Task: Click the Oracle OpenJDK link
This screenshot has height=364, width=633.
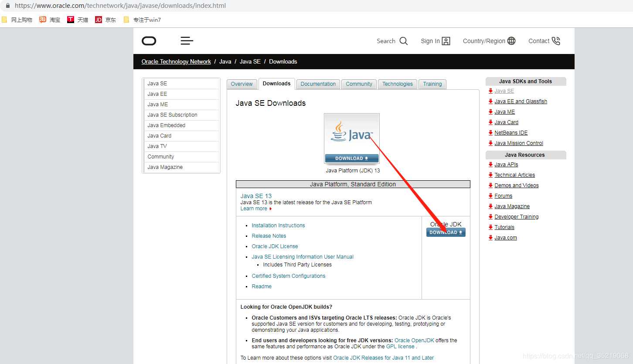Action: [x=414, y=340]
